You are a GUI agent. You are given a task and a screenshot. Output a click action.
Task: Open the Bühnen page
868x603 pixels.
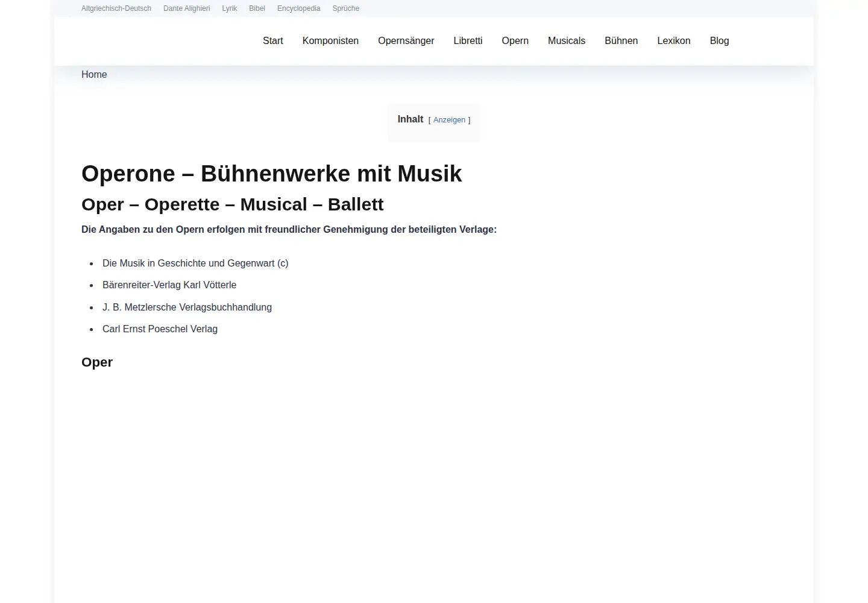621,41
